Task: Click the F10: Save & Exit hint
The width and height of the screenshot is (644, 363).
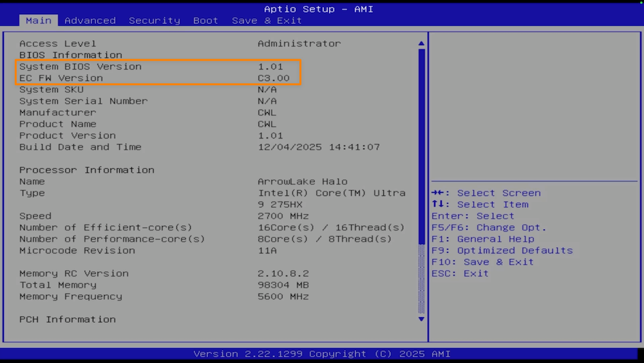Action: pyautogui.click(x=482, y=262)
